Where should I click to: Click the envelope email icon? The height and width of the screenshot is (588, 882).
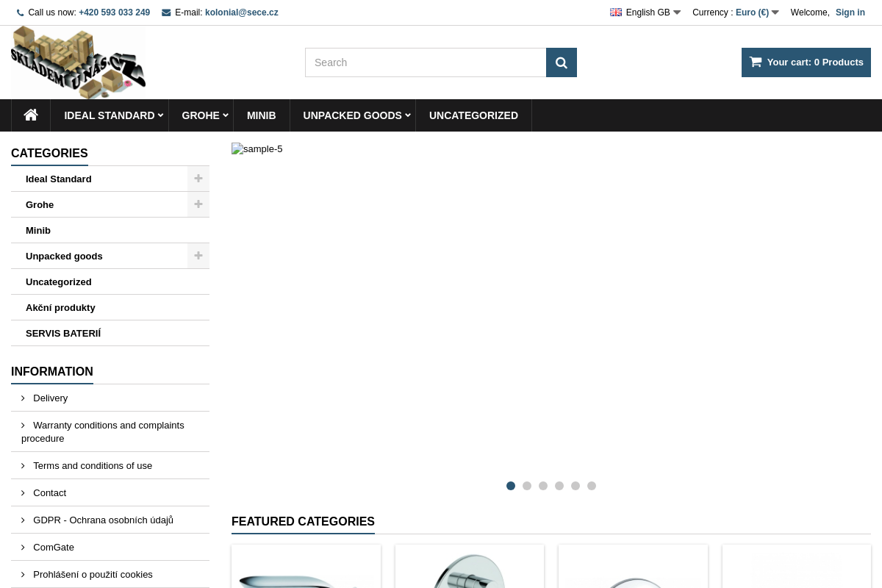tap(166, 12)
